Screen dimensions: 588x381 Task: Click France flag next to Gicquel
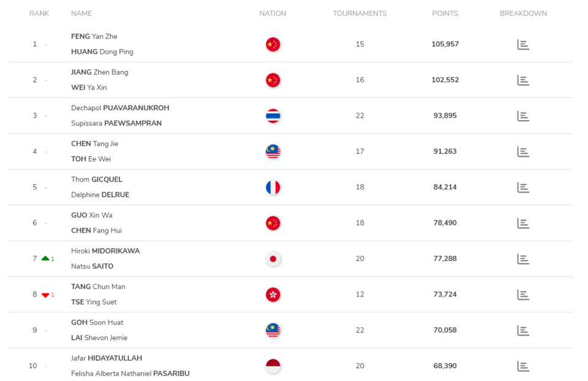[273, 187]
